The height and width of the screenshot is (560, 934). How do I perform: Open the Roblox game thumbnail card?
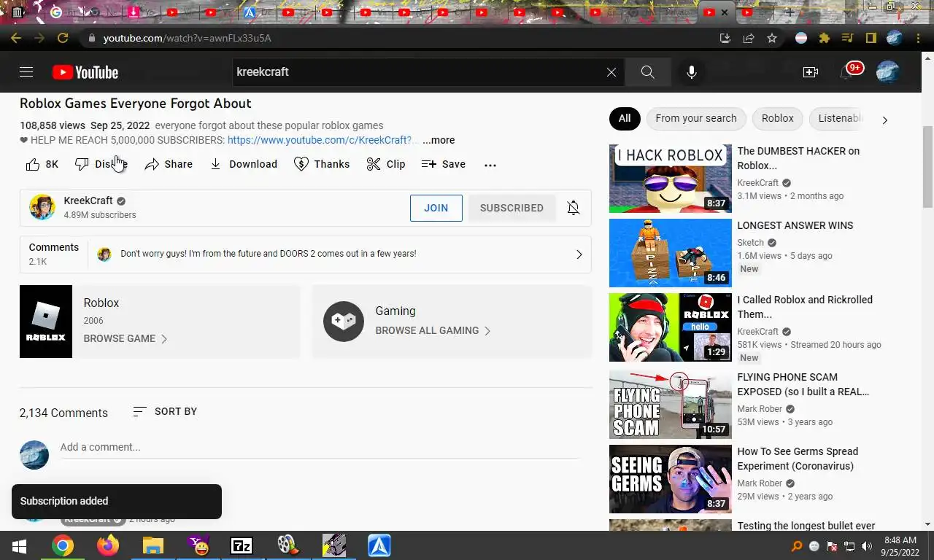(46, 322)
